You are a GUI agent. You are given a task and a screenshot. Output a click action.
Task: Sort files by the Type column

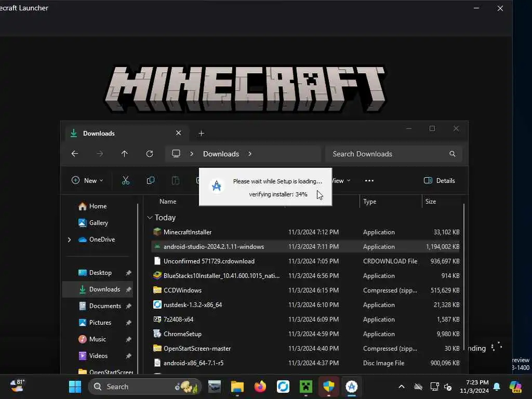click(x=370, y=201)
